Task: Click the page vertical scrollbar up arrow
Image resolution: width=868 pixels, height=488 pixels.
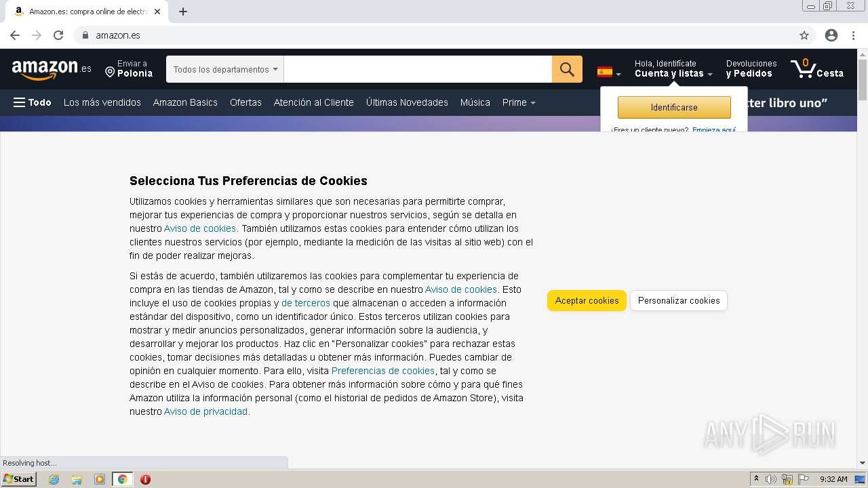Action: click(863, 54)
